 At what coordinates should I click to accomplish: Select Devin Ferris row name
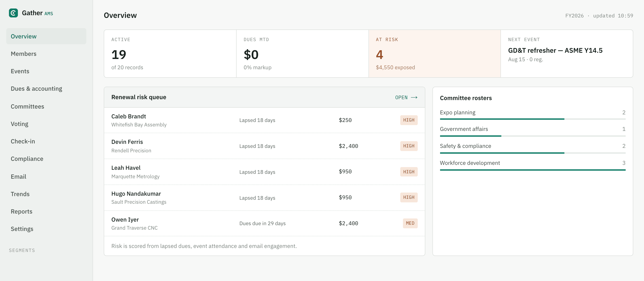(x=127, y=142)
